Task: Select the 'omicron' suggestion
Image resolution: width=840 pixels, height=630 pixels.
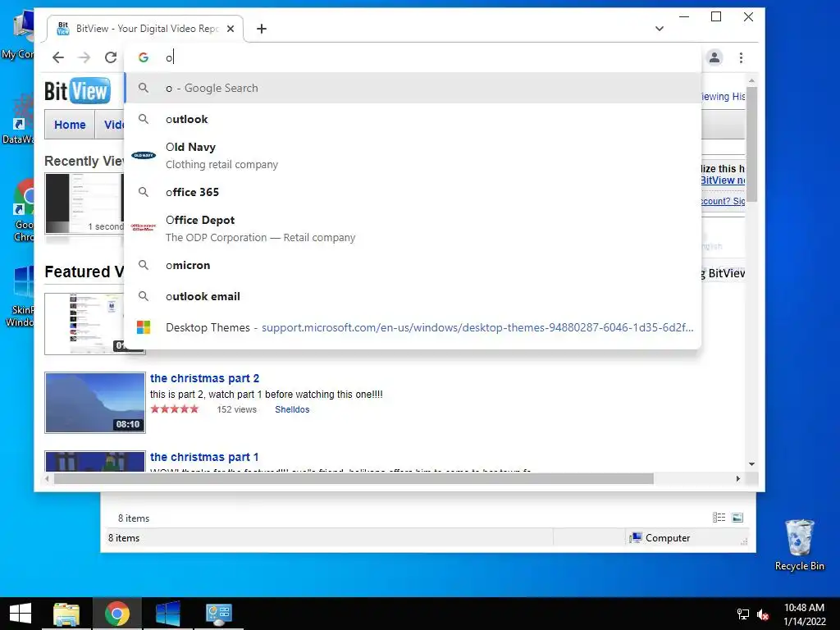Action: click(413, 265)
